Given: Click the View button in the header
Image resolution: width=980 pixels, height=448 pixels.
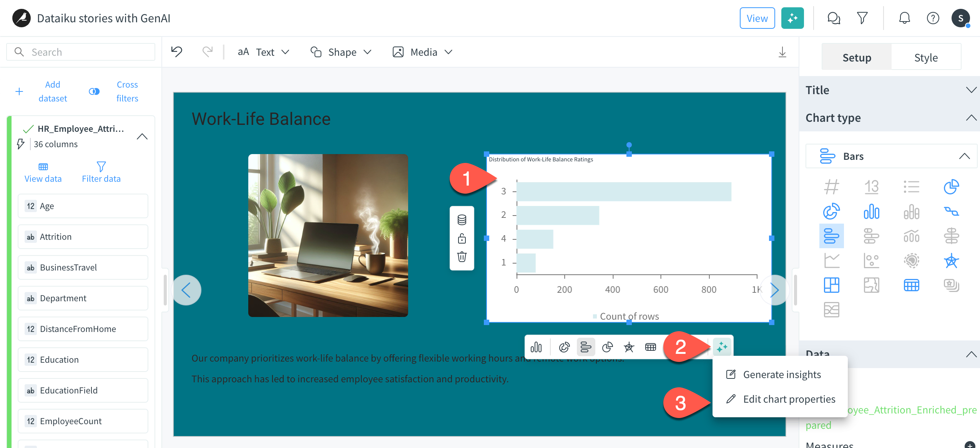Looking at the screenshot, I should coord(757,18).
